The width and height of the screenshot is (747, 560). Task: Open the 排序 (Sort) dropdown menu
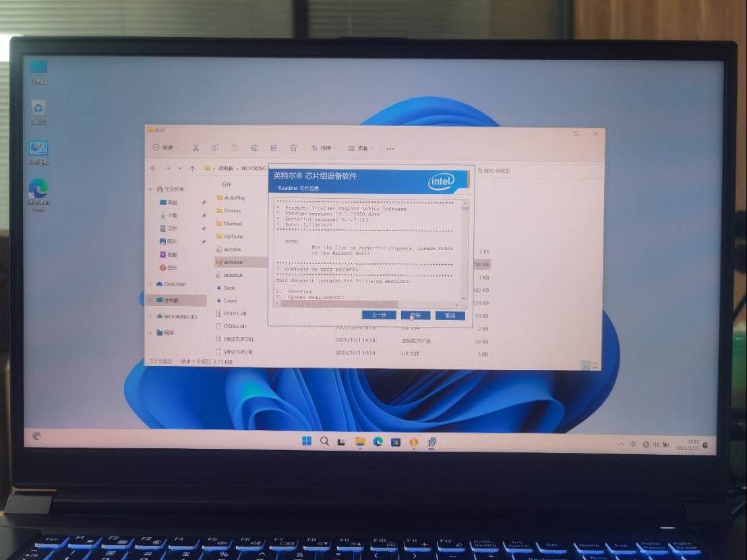(324, 148)
